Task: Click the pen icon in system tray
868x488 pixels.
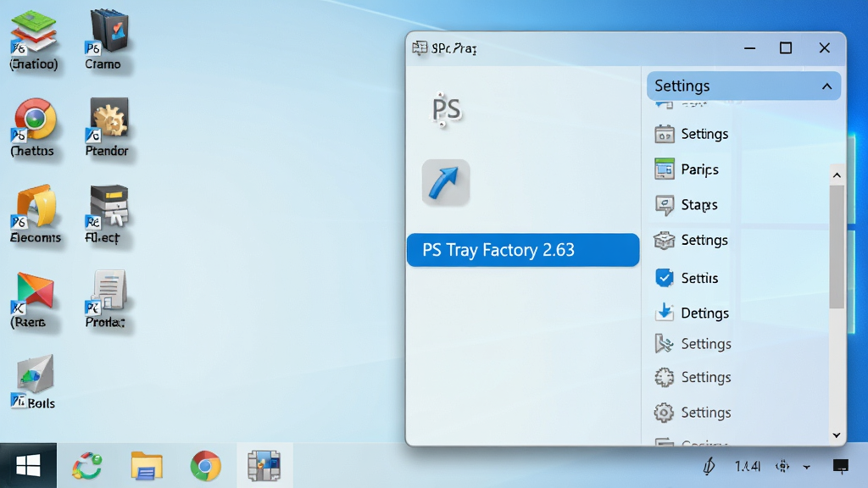Action: [x=709, y=467]
